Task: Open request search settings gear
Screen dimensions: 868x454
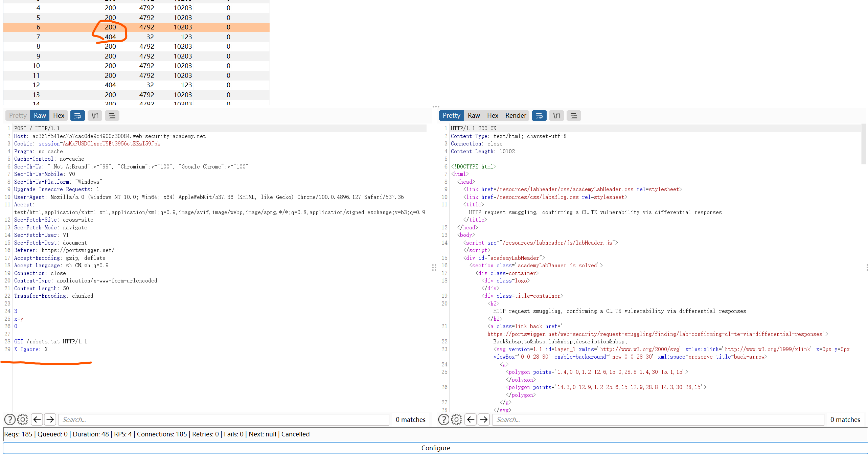Action: pyautogui.click(x=23, y=419)
